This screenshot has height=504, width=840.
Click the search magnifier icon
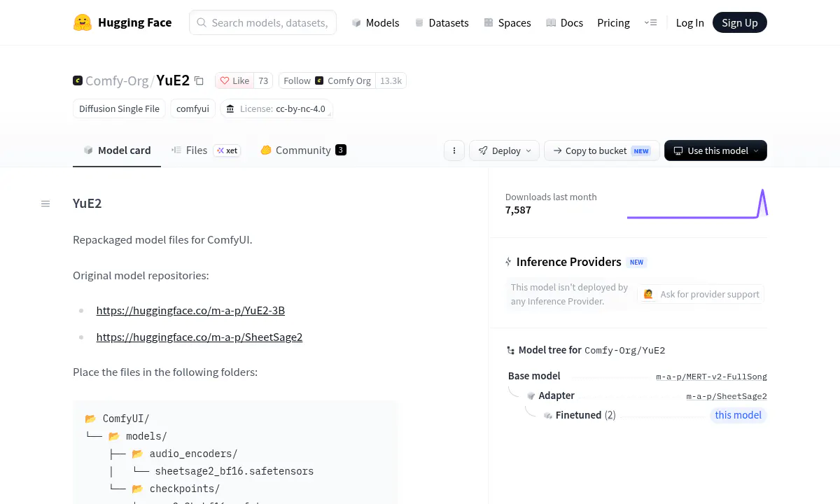pyautogui.click(x=202, y=22)
